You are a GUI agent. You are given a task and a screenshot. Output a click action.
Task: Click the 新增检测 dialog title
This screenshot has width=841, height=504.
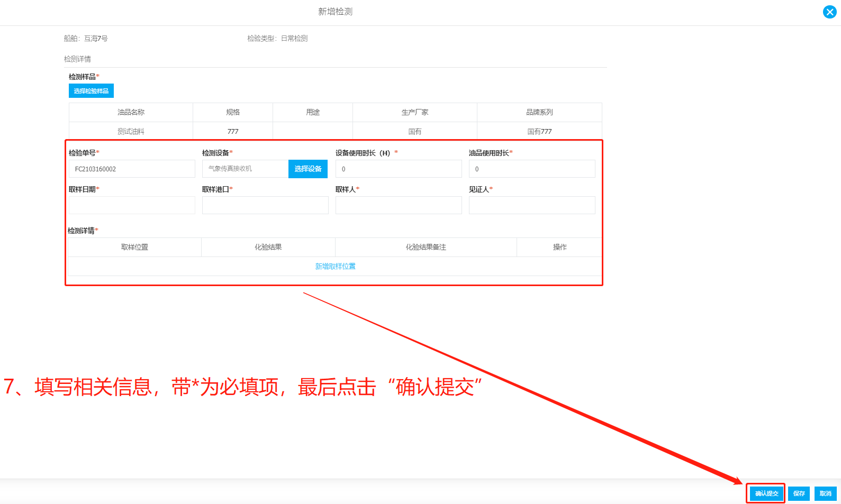(x=335, y=12)
